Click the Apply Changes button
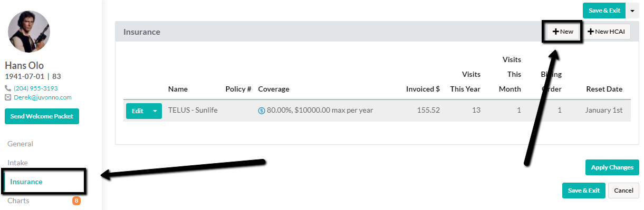The height and width of the screenshot is (210, 644). [x=612, y=167]
